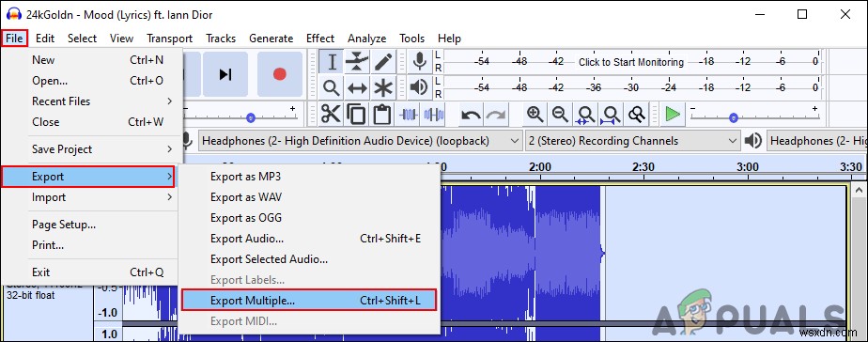The height and width of the screenshot is (342, 868).
Task: Choose Export Multiple... entry
Action: tap(309, 301)
